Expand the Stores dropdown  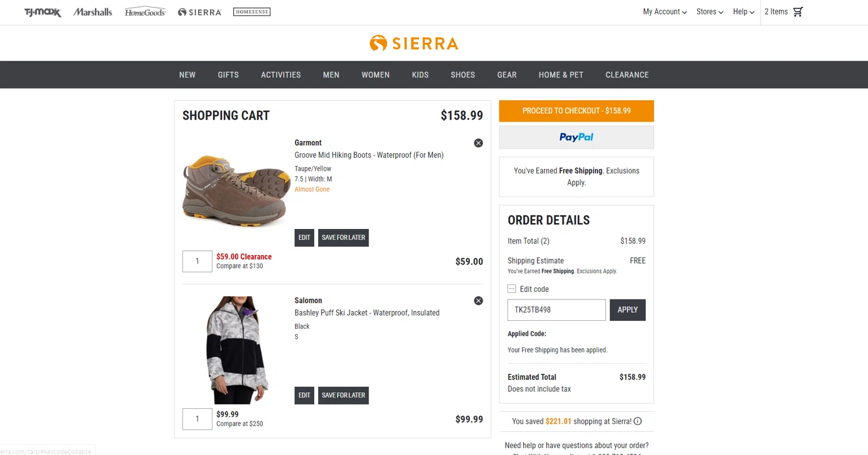[x=710, y=12]
